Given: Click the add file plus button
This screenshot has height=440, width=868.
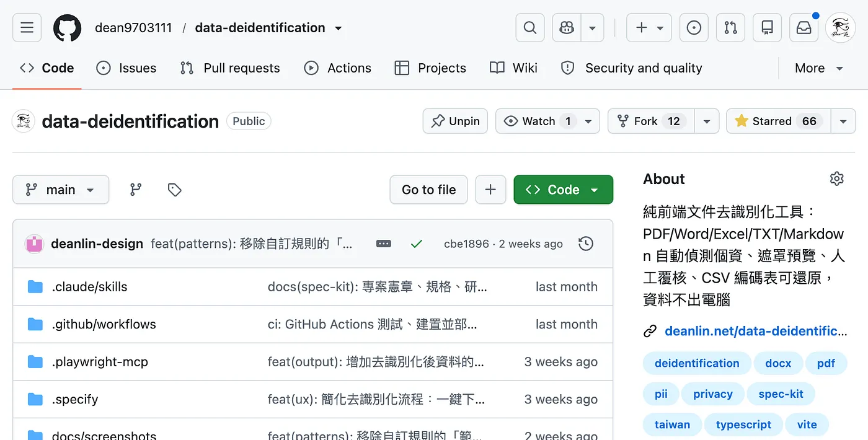Looking at the screenshot, I should [490, 190].
